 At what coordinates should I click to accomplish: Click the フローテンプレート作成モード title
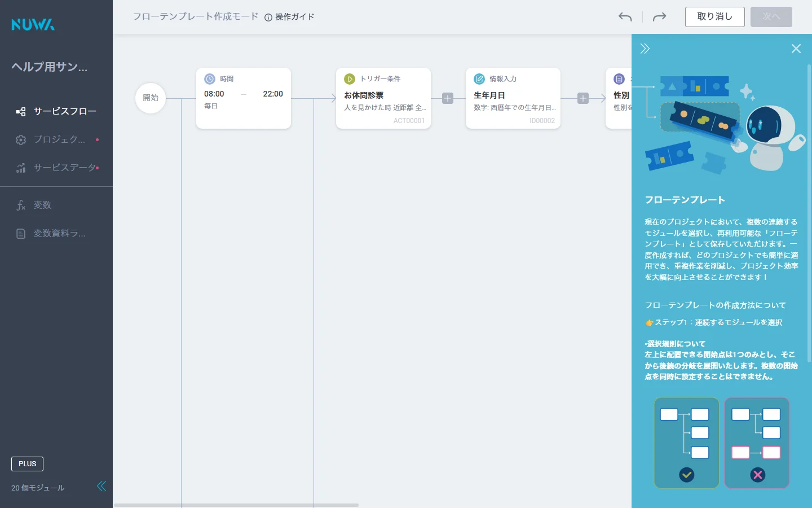pos(196,17)
